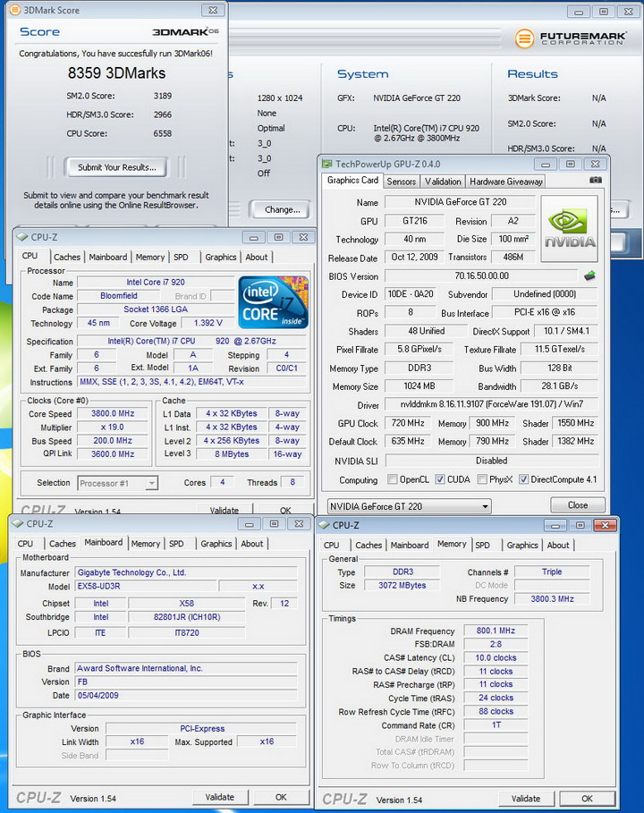Click the top CPU-Z window title icon
644x813 pixels.
(21, 237)
